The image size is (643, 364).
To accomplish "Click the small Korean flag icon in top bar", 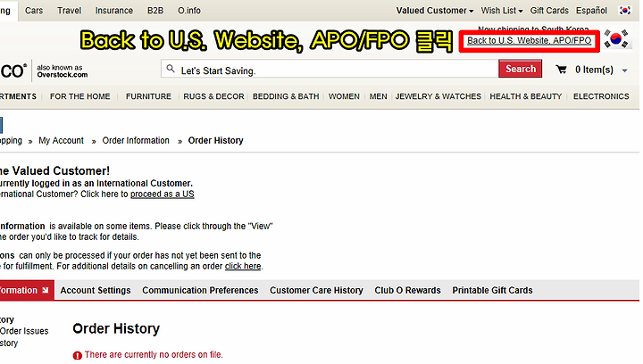I will 624,11.
